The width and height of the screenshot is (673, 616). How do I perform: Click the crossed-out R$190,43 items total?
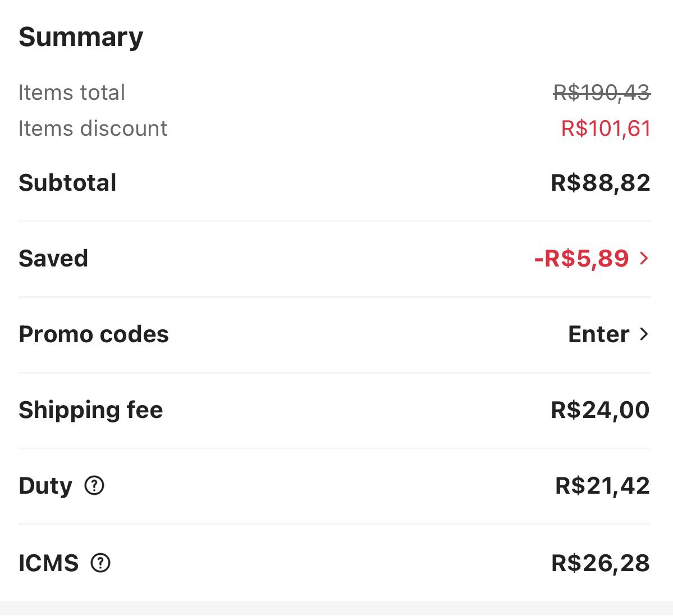click(x=602, y=93)
